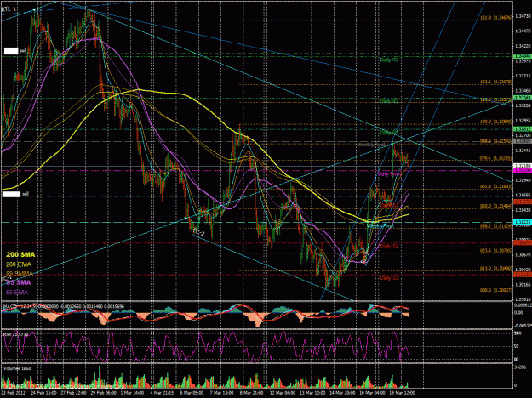Click the 'Daily R3' pivot label

(389, 60)
